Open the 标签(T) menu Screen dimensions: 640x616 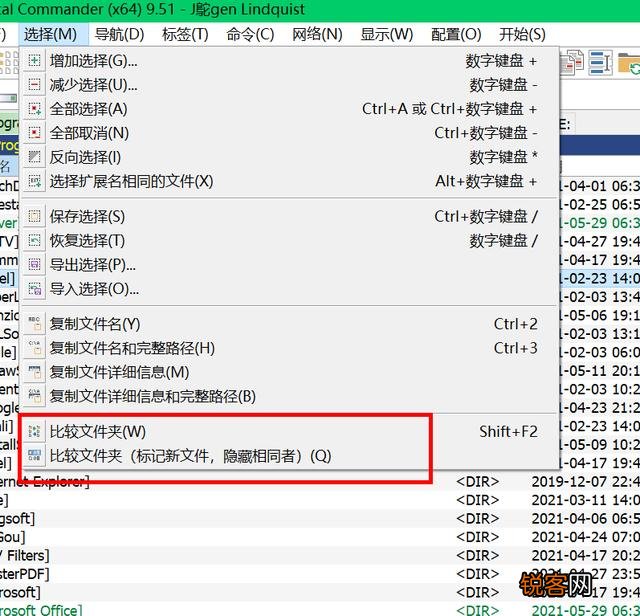pyautogui.click(x=185, y=34)
